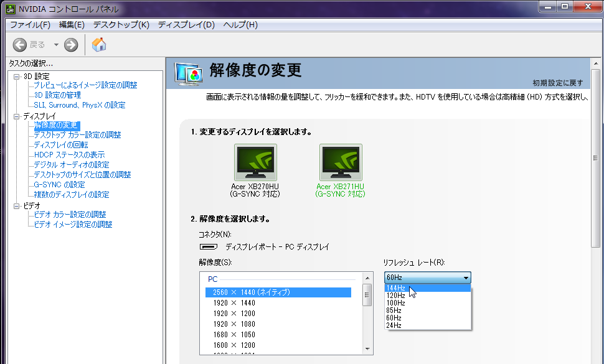This screenshot has height=364, width=604.
Task: Open デジタル オーディオの設定
Action: [x=71, y=165]
